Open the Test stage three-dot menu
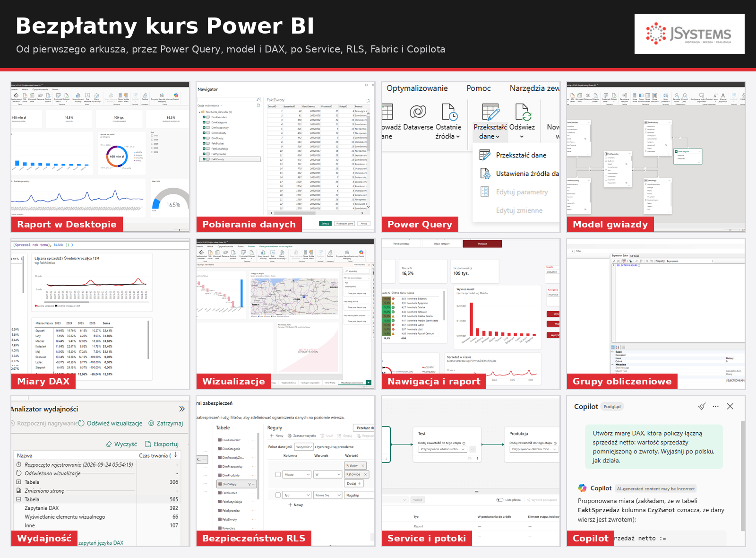This screenshot has width=756, height=558. tap(478, 459)
